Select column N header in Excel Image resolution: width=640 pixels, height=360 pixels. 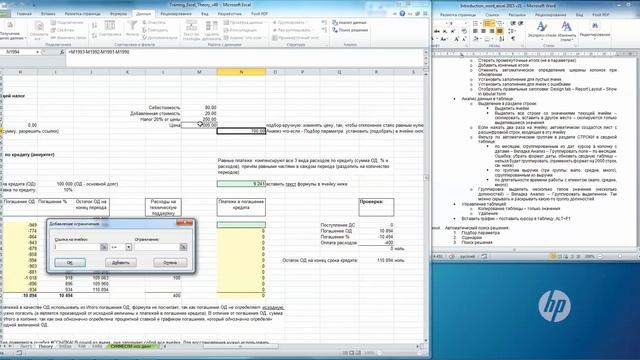(241, 72)
